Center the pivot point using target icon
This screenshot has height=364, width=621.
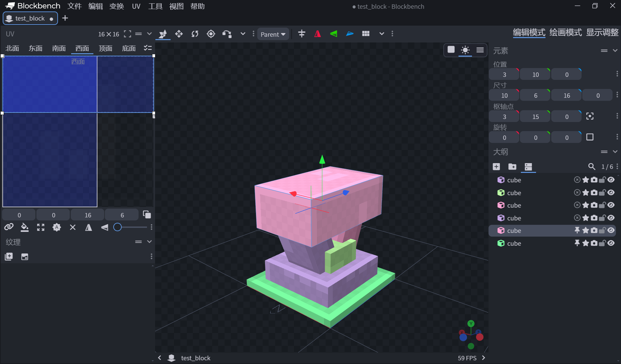pos(590,116)
